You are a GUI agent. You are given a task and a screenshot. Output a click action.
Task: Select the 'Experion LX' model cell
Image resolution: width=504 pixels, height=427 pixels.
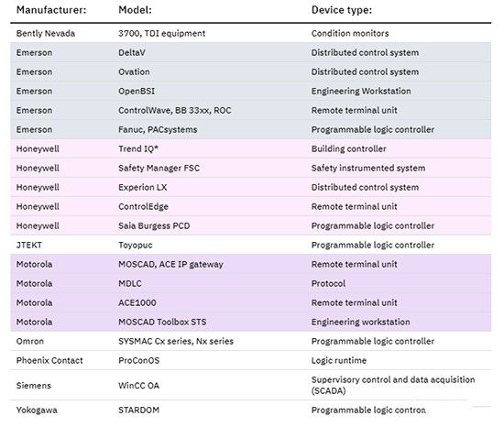pyautogui.click(x=143, y=188)
